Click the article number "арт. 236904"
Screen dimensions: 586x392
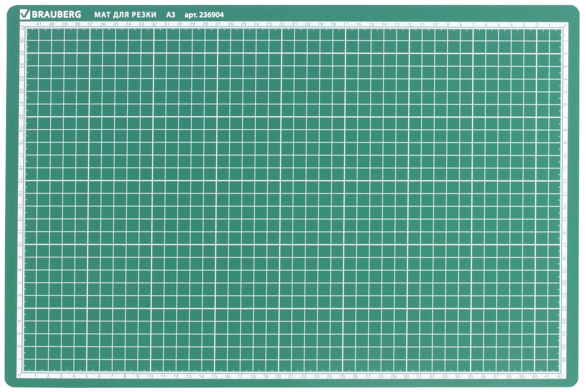click(x=204, y=15)
